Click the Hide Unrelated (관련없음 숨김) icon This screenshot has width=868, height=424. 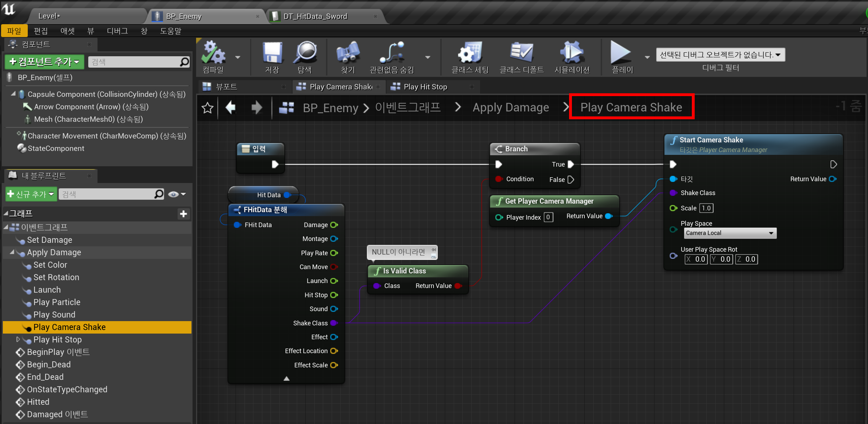click(392, 53)
